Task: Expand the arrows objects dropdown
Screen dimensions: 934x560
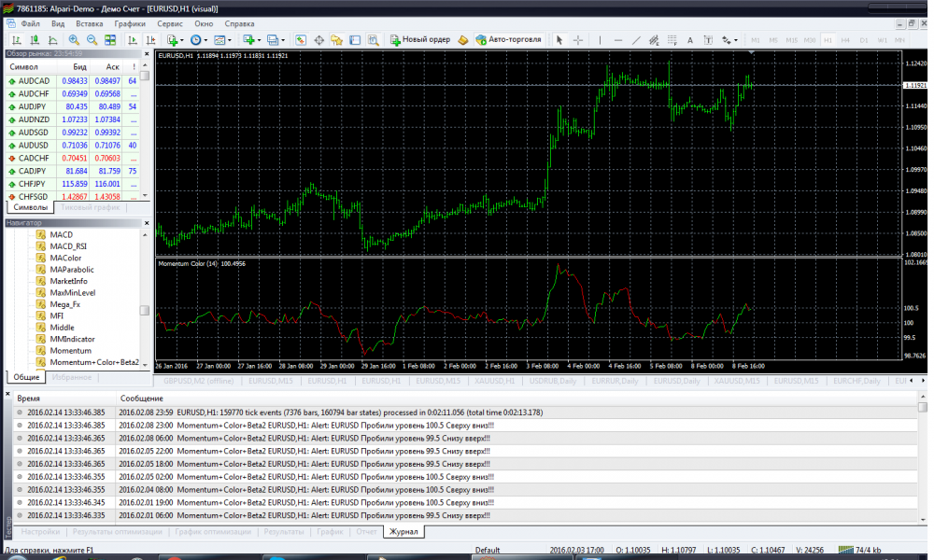Action: (x=736, y=40)
